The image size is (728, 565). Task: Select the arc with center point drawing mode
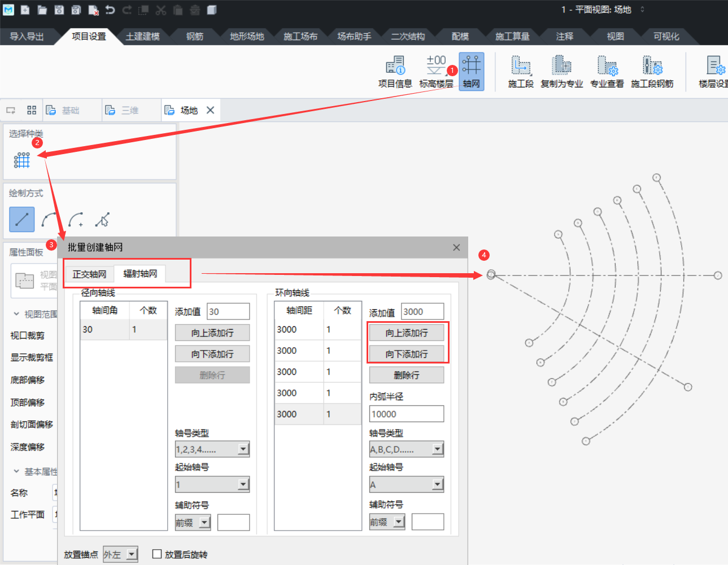(x=76, y=219)
